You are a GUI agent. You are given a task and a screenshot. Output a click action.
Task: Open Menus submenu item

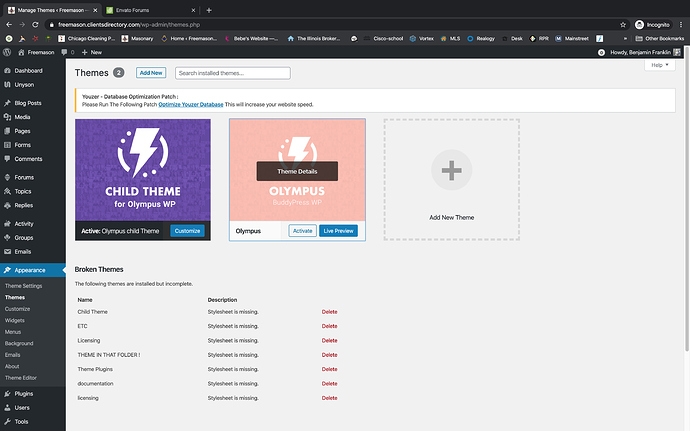[13, 332]
